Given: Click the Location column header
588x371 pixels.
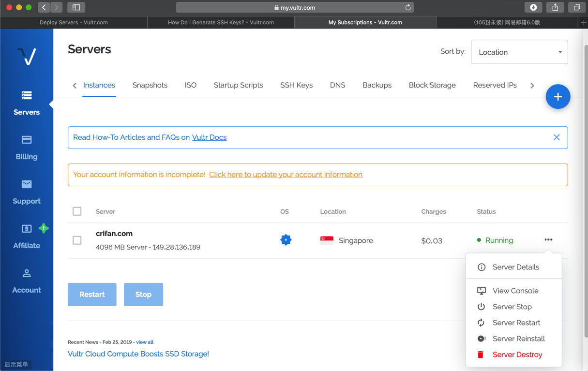Looking at the screenshot, I should 333,212.
